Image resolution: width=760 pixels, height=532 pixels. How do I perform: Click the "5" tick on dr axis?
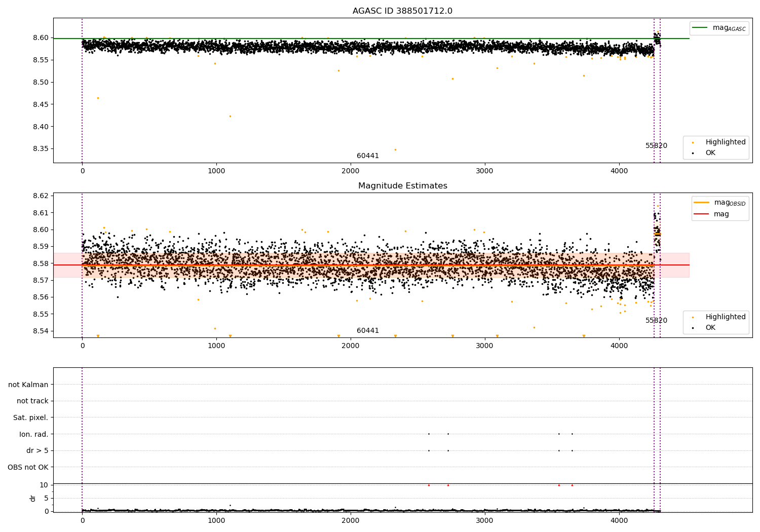(x=46, y=499)
